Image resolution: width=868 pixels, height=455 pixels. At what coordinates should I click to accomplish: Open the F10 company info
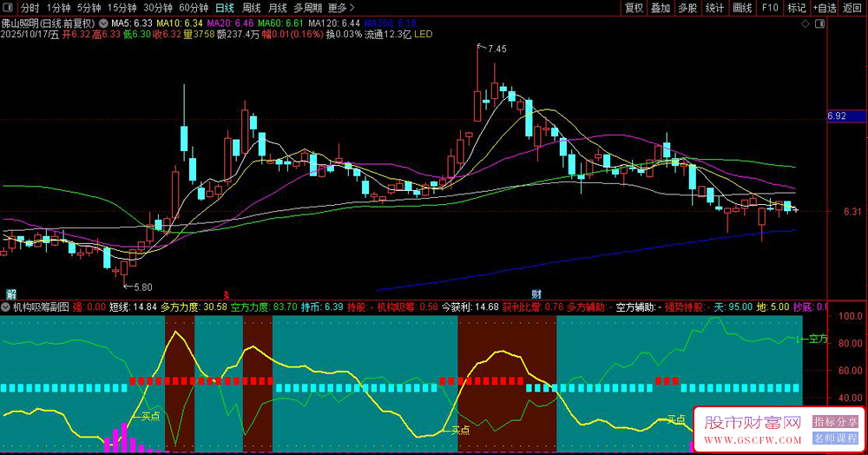770,8
